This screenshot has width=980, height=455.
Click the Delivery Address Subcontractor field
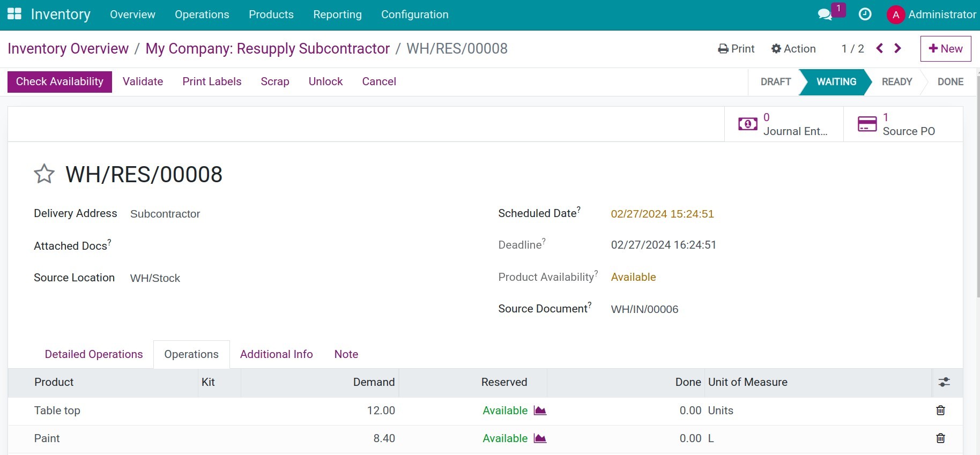coord(165,214)
